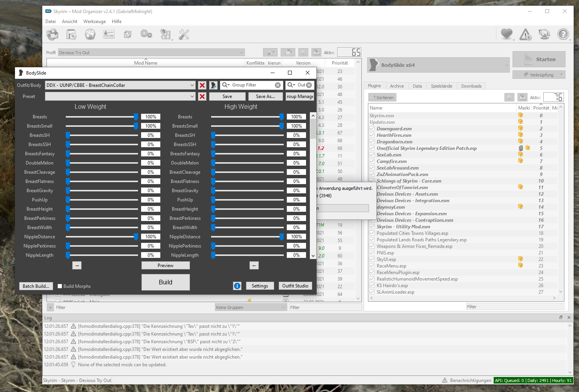Image resolution: width=579 pixels, height=392 pixels.
Task: Click the Low Weight Breasts slider handle
Action: 136,117
